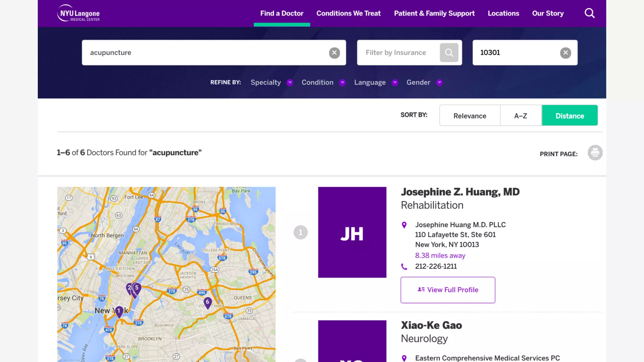Select the Distance sort option
The width and height of the screenshot is (644, 362).
tap(569, 116)
